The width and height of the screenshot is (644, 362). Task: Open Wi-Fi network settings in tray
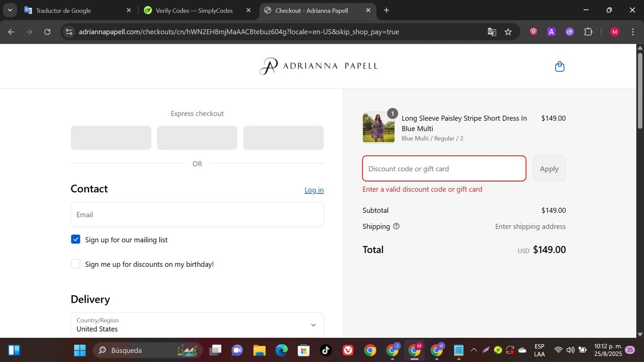[x=558, y=350]
